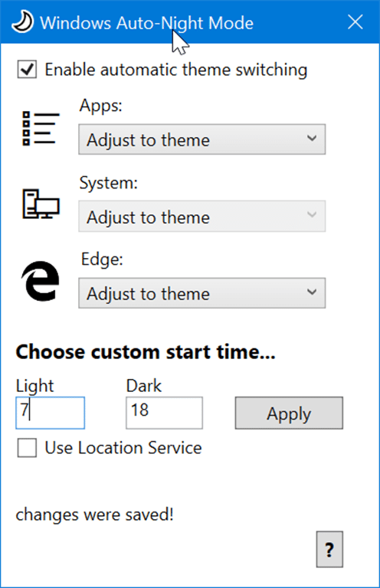Screen dimensions: 380x588
Task: Focus the Dark start time field
Action: point(164,413)
